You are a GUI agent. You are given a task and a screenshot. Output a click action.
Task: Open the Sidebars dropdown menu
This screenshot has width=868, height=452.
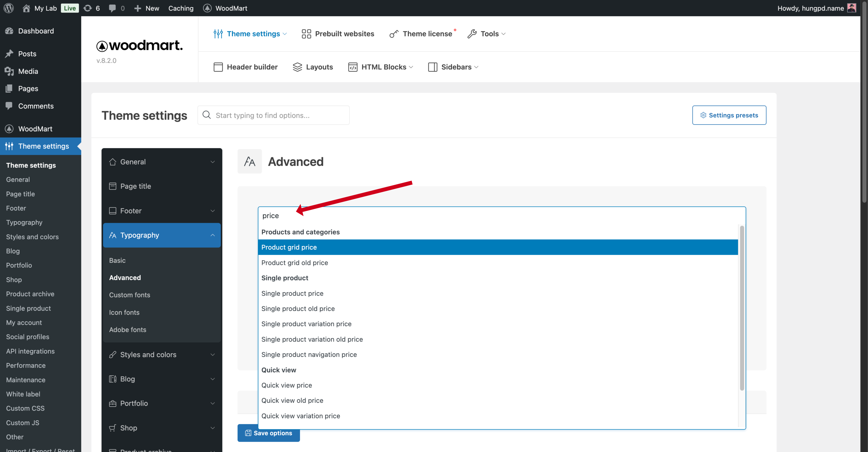coord(453,67)
